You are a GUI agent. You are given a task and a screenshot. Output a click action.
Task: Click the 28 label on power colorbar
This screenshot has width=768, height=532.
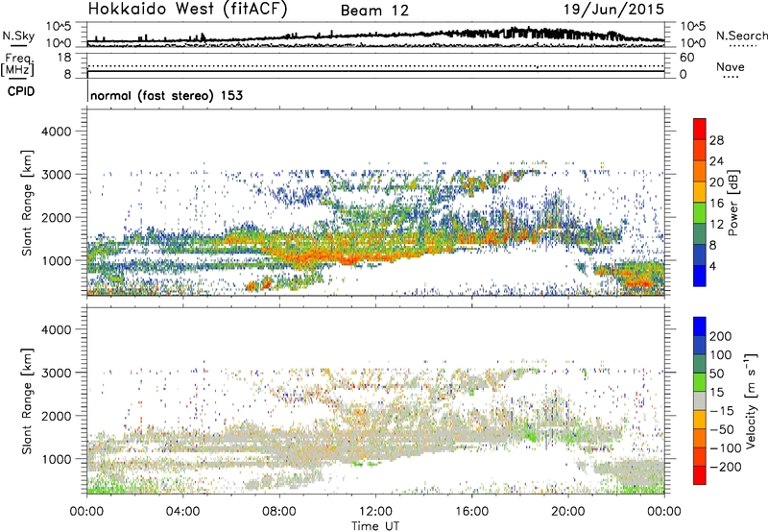(716, 140)
